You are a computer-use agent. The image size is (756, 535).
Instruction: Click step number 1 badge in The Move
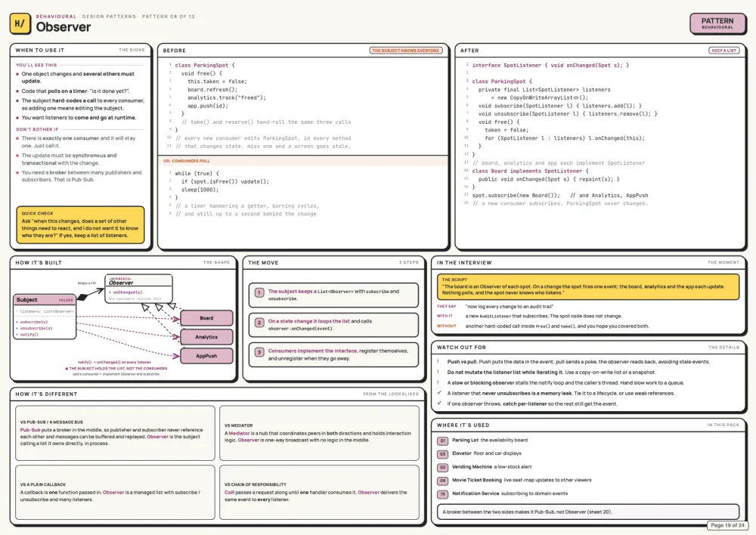tap(259, 292)
